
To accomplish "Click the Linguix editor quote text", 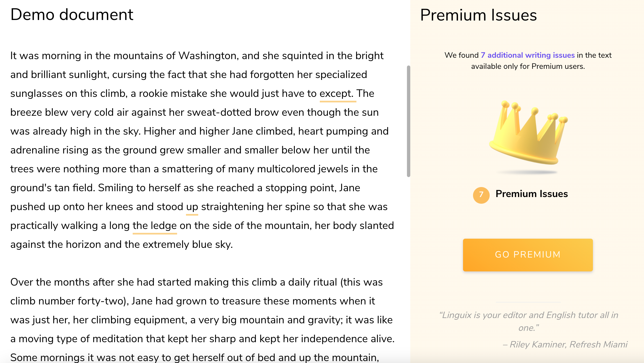I will pos(528,321).
